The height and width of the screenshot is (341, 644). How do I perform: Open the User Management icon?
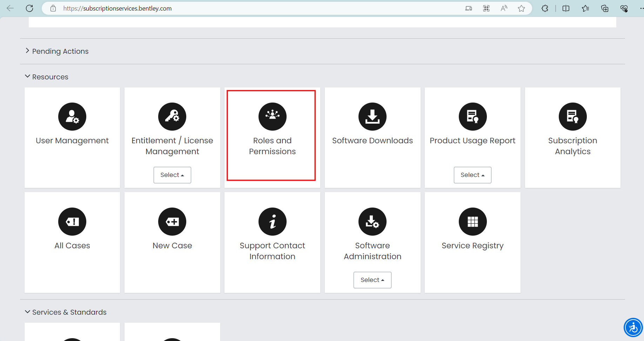click(x=72, y=117)
